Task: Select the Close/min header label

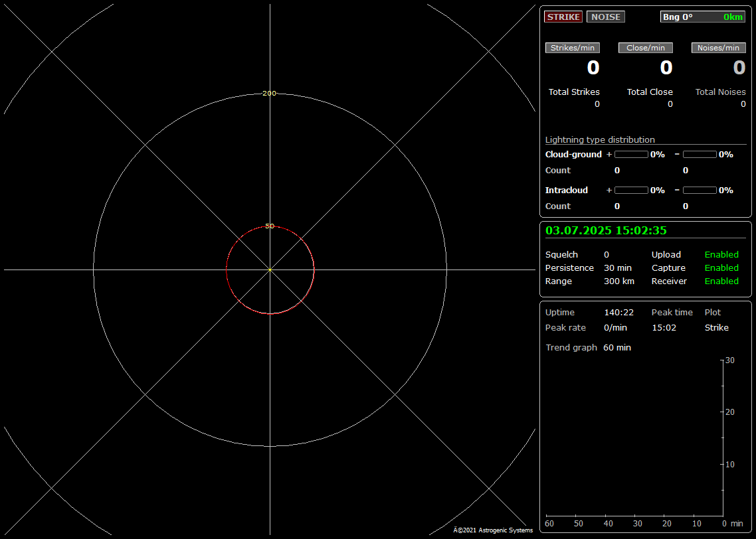Action: tap(646, 48)
